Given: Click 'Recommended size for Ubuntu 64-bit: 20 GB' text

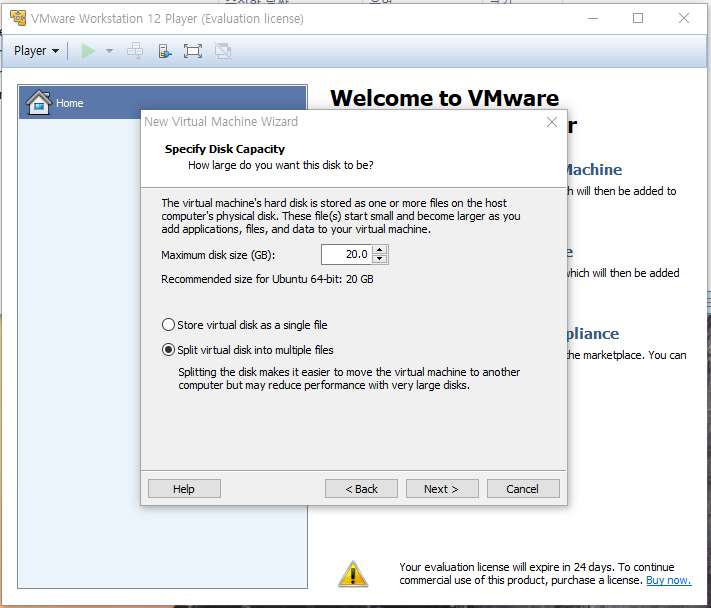Looking at the screenshot, I should coord(267,279).
